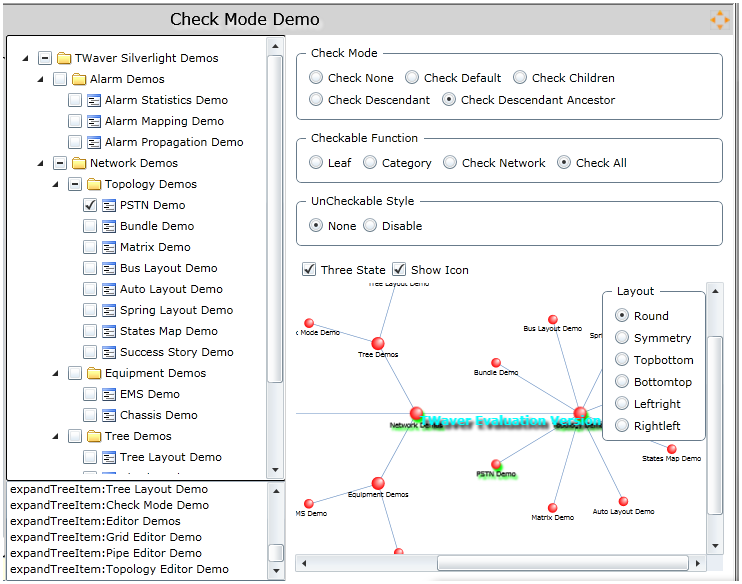Select the Check Network option
742x584 pixels.
click(450, 162)
